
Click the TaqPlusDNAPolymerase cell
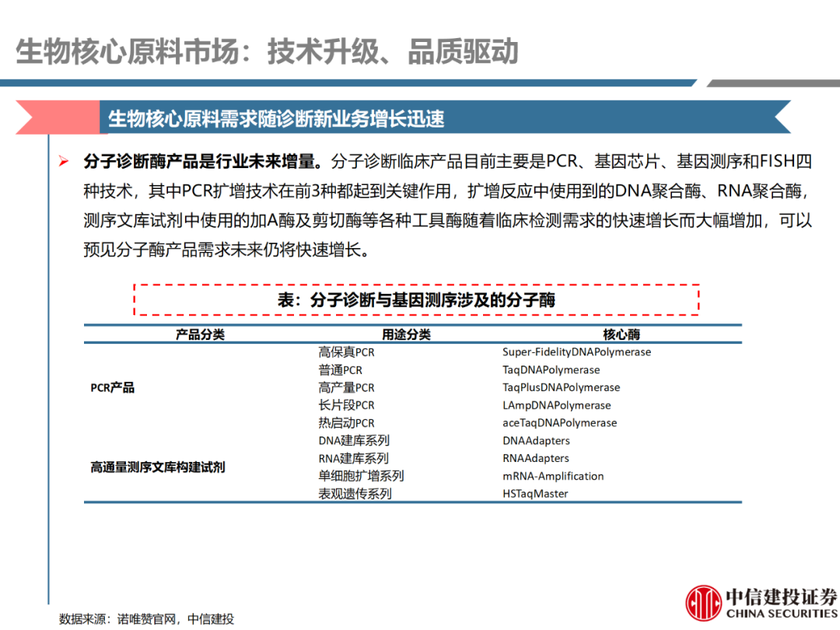pos(561,387)
